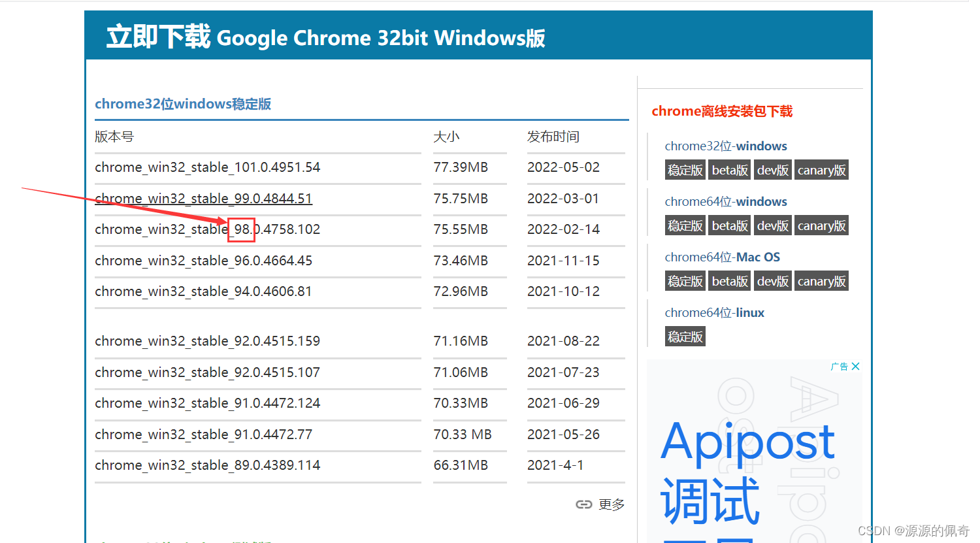
Task: Select 稳定版 under chrome64位-windows
Action: click(x=685, y=225)
